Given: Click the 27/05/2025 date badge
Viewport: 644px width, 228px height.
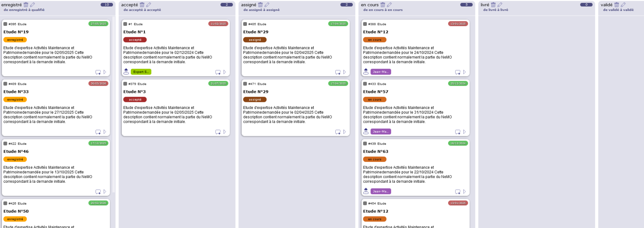Looking at the screenshot, I should pyautogui.click(x=98, y=24).
